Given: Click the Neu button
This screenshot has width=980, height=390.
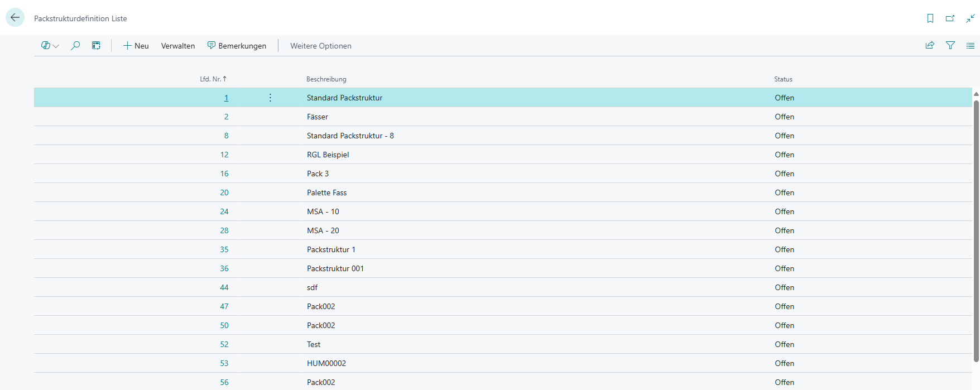Looking at the screenshot, I should click(136, 46).
